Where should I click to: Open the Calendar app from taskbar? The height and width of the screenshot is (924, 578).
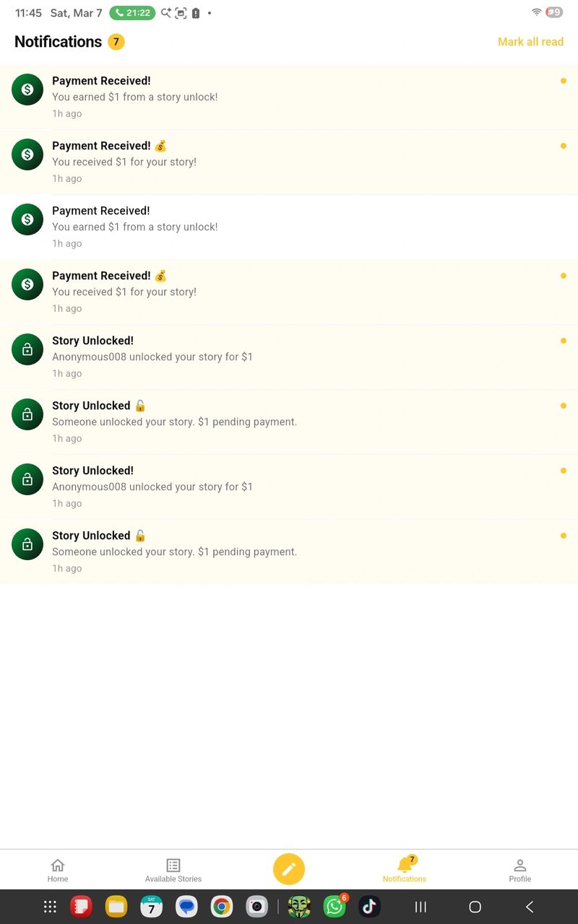click(x=151, y=907)
